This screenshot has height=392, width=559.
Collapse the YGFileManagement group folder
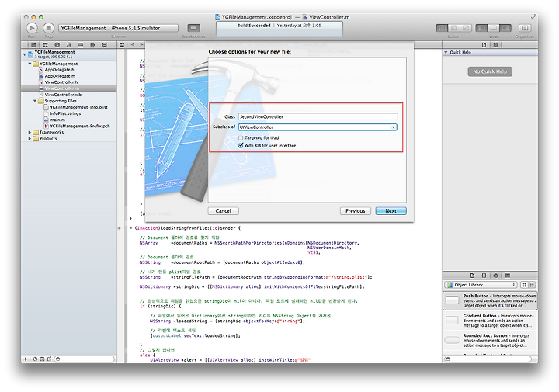click(x=30, y=64)
